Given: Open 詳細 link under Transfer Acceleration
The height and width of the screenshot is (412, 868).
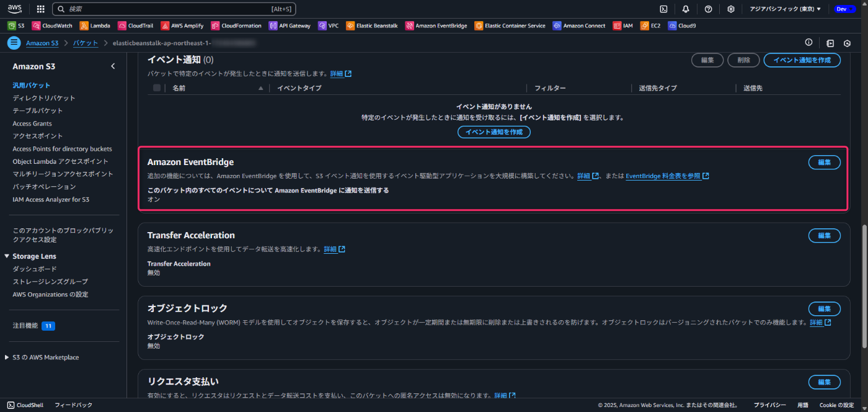Looking at the screenshot, I should point(334,249).
